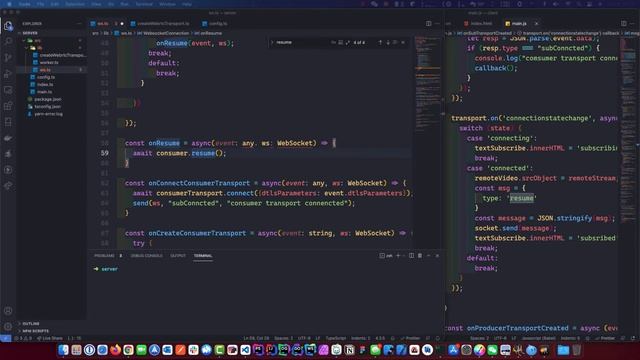The image size is (640, 360).
Task: Go to next match in find widget
Action: point(388,42)
